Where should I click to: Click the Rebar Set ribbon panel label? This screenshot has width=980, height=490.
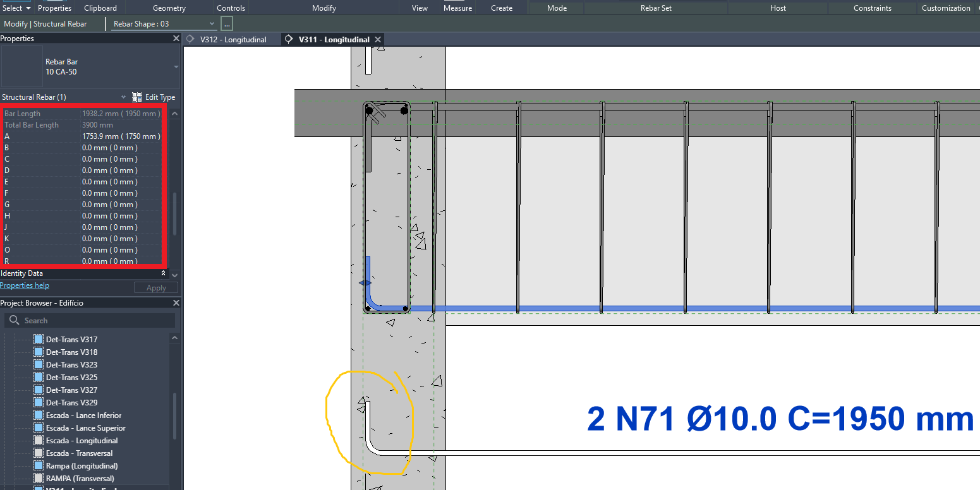pyautogui.click(x=656, y=8)
